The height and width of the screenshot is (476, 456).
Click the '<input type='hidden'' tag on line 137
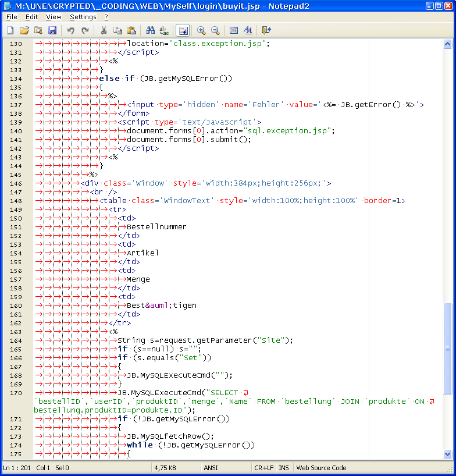point(173,104)
